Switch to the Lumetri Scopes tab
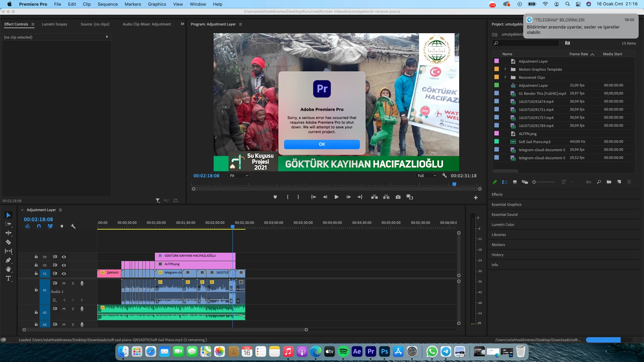 [x=54, y=24]
